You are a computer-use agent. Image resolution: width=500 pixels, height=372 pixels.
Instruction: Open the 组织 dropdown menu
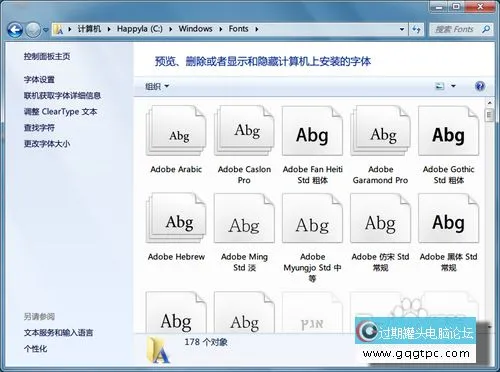pos(157,86)
